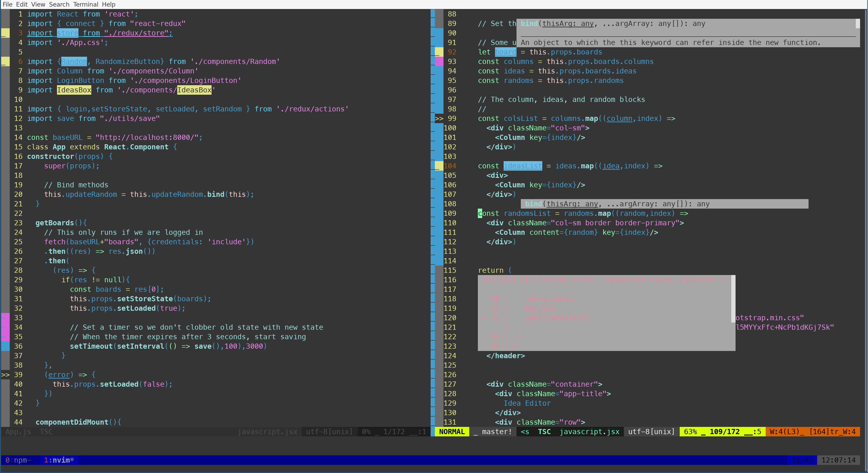Open the Edit menu

tap(22, 4)
